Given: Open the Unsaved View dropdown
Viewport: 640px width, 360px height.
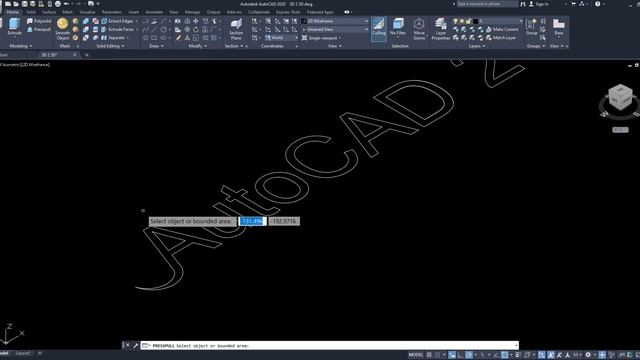Looking at the screenshot, I should click(335, 29).
